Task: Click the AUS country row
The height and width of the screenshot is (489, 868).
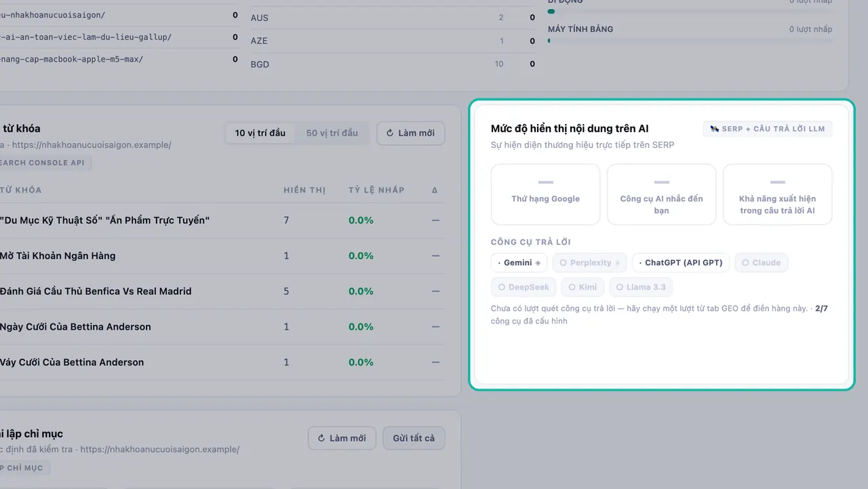Action: 393,18
